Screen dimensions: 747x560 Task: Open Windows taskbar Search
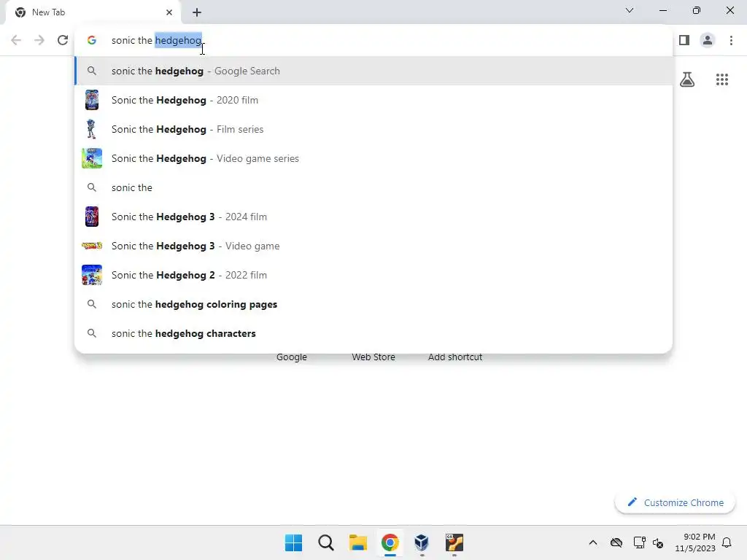click(x=326, y=542)
